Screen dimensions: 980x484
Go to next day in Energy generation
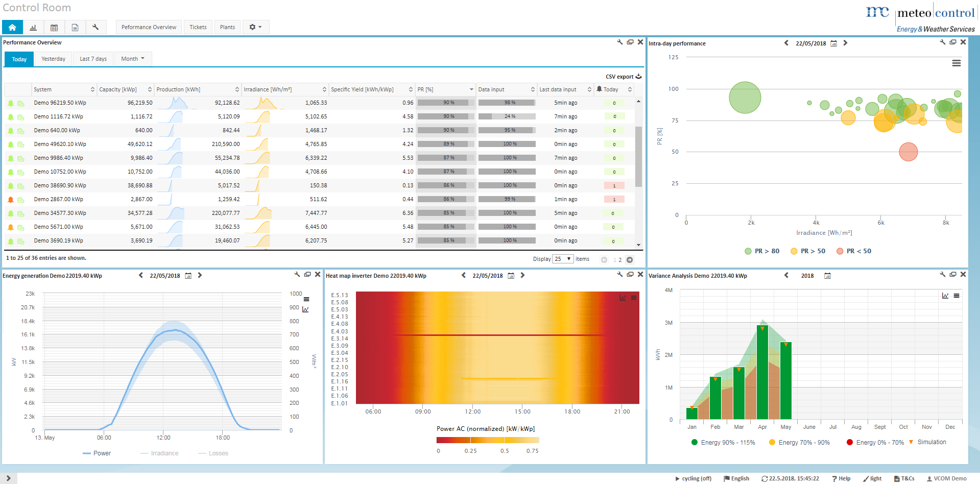(x=200, y=275)
